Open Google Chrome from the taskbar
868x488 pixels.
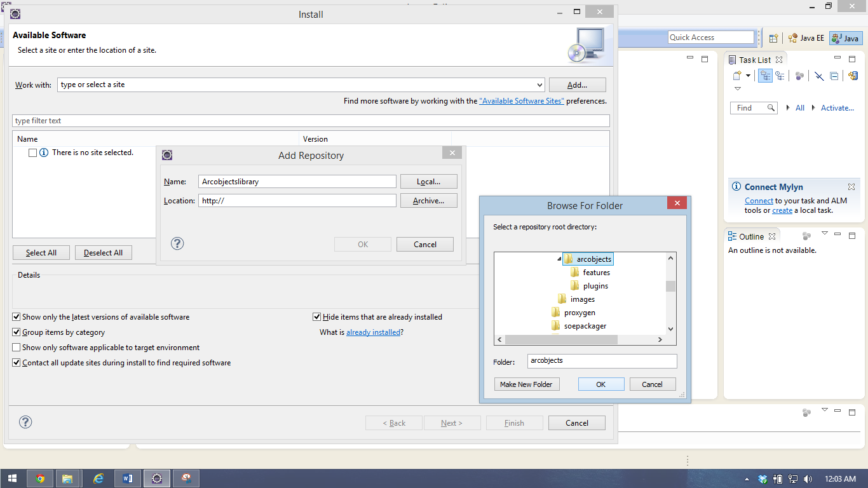tap(40, 478)
